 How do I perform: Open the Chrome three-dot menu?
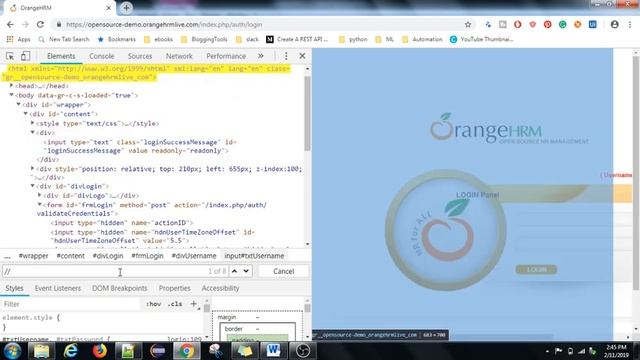[630, 24]
